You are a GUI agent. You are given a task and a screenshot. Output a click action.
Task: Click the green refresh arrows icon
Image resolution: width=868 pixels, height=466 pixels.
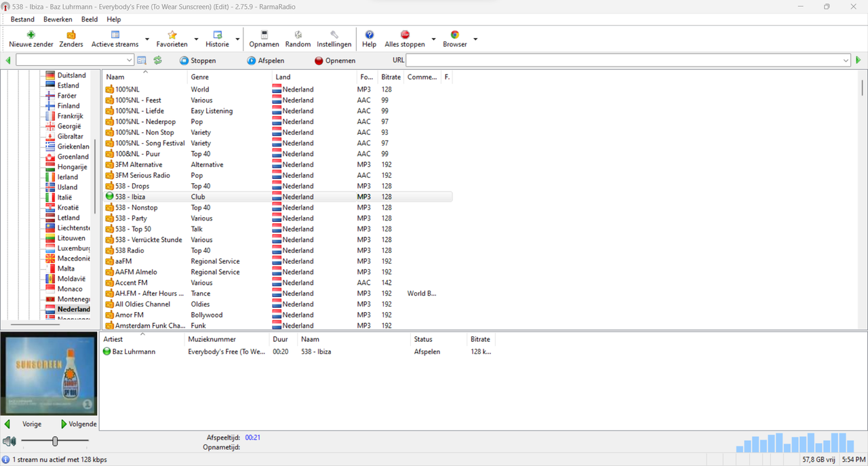pyautogui.click(x=157, y=60)
